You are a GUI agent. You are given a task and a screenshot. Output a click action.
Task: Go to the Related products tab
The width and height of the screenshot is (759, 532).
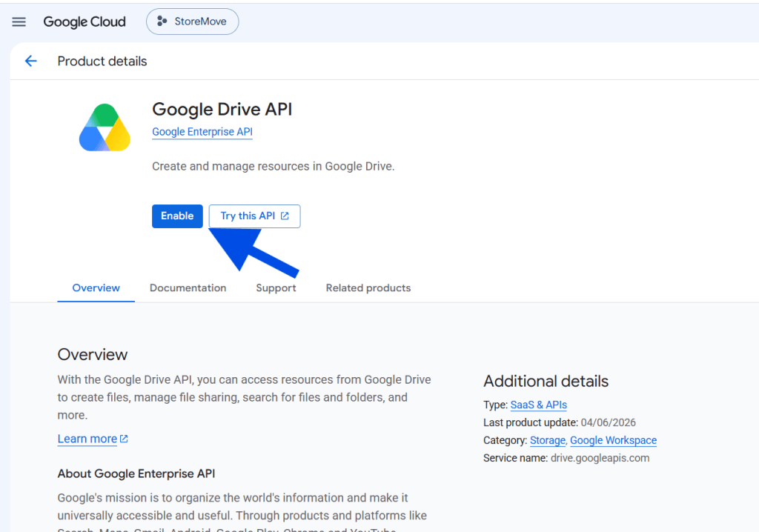point(368,288)
